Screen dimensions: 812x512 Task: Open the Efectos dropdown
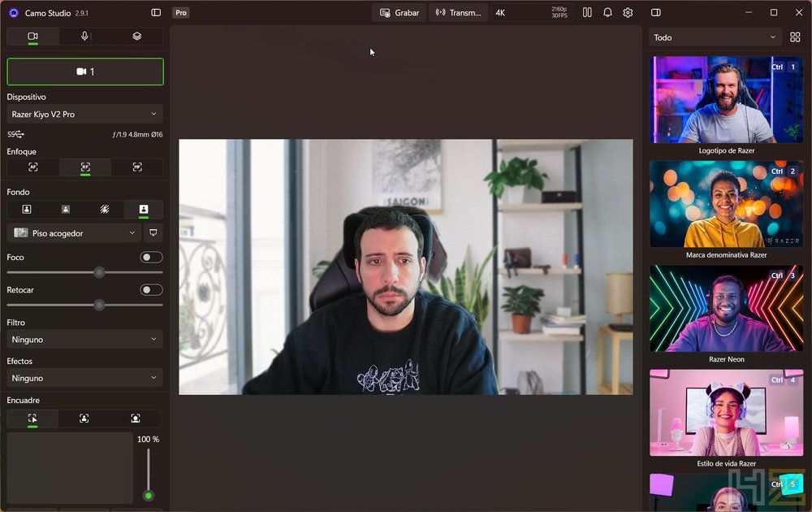tap(85, 378)
